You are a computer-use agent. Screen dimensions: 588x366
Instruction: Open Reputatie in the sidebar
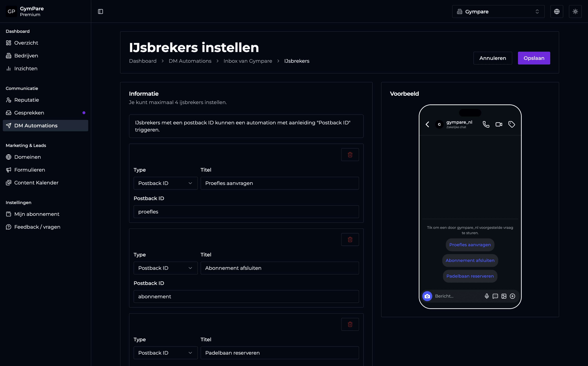(x=45, y=100)
